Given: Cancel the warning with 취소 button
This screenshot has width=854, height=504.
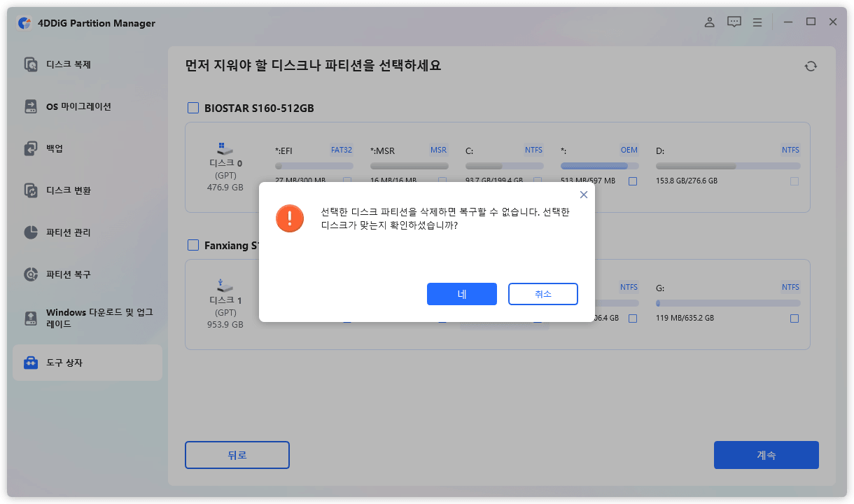Looking at the screenshot, I should pyautogui.click(x=543, y=294).
